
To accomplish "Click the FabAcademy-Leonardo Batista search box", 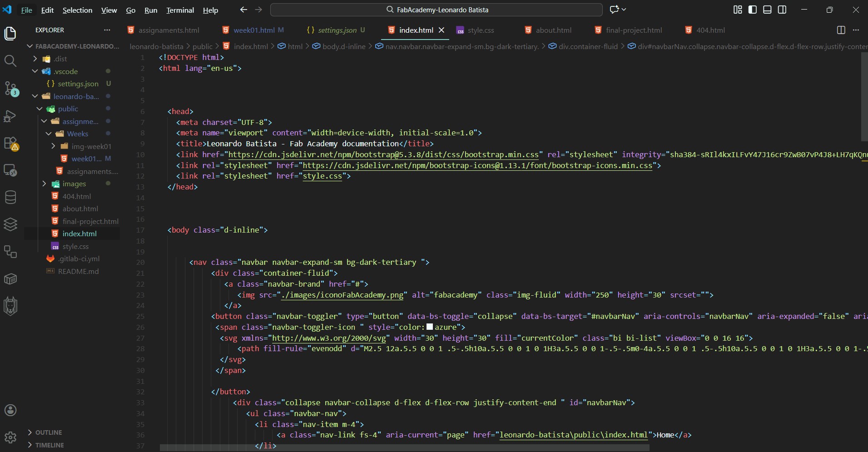I will 436,10.
